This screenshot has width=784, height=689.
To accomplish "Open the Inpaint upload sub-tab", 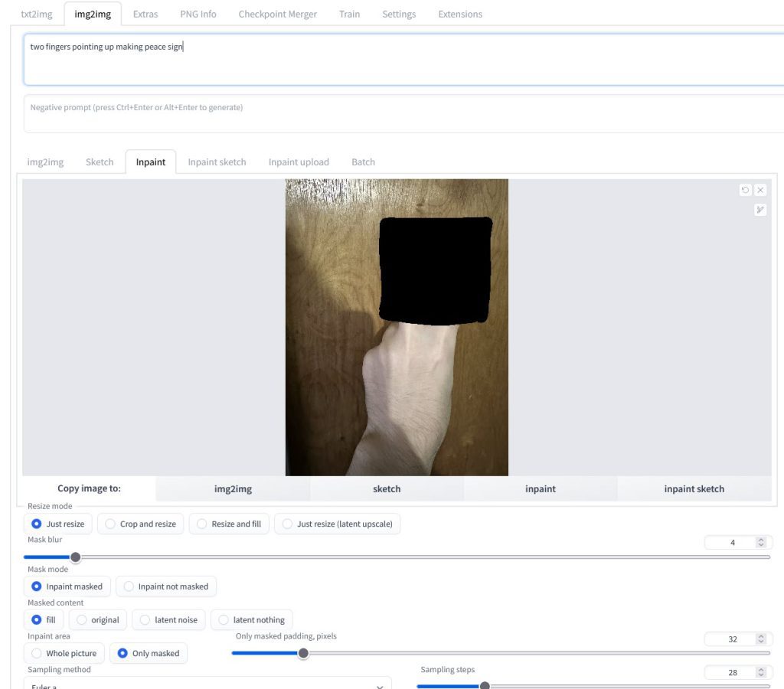I will (299, 162).
